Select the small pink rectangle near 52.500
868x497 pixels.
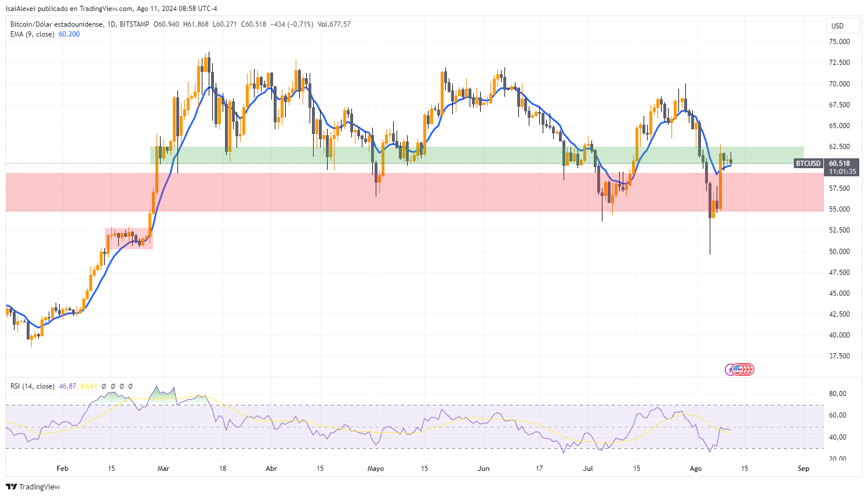click(x=129, y=238)
